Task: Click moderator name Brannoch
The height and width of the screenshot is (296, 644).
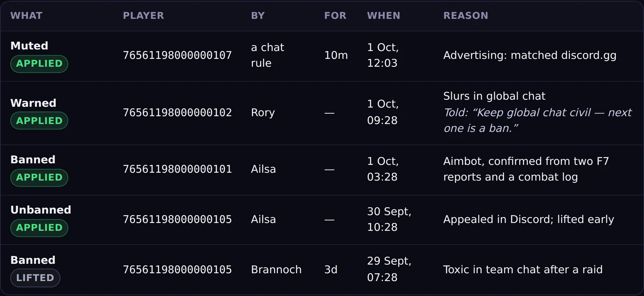Action: [x=276, y=270]
